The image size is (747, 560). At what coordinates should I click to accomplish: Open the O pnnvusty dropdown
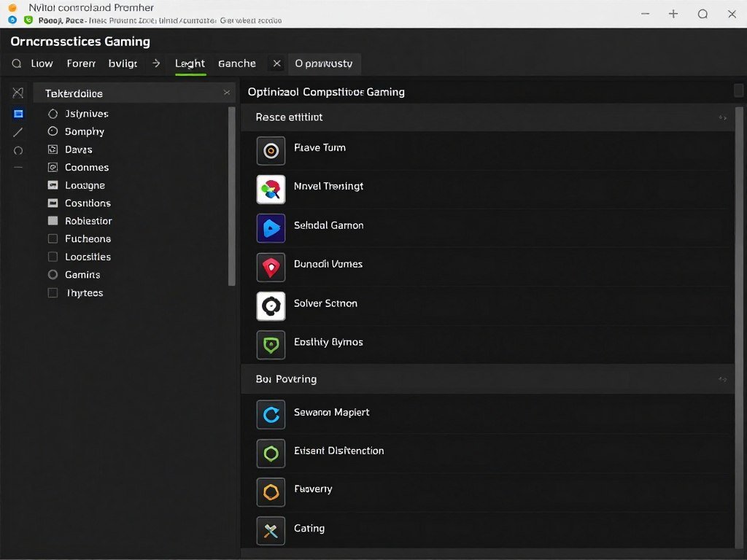point(324,63)
